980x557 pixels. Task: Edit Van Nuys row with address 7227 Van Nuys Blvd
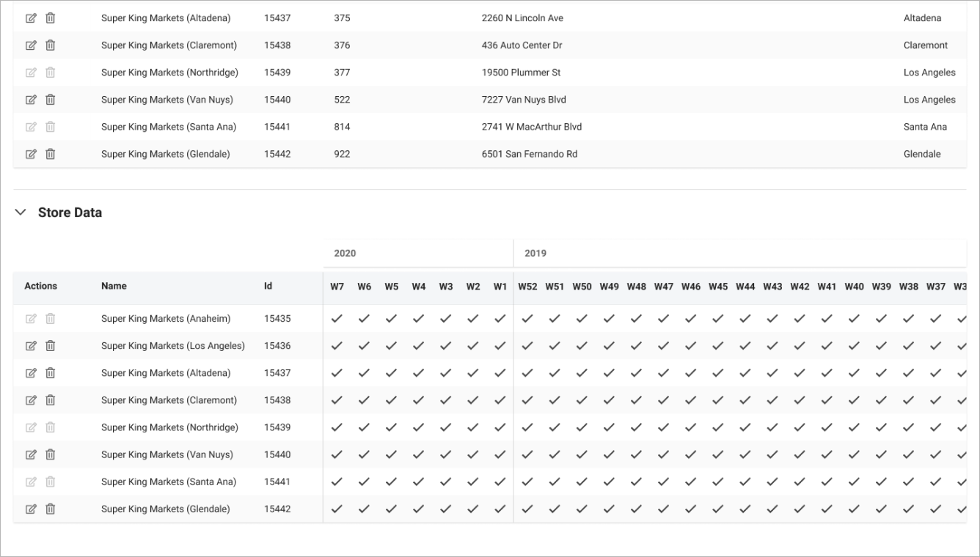pos(31,100)
